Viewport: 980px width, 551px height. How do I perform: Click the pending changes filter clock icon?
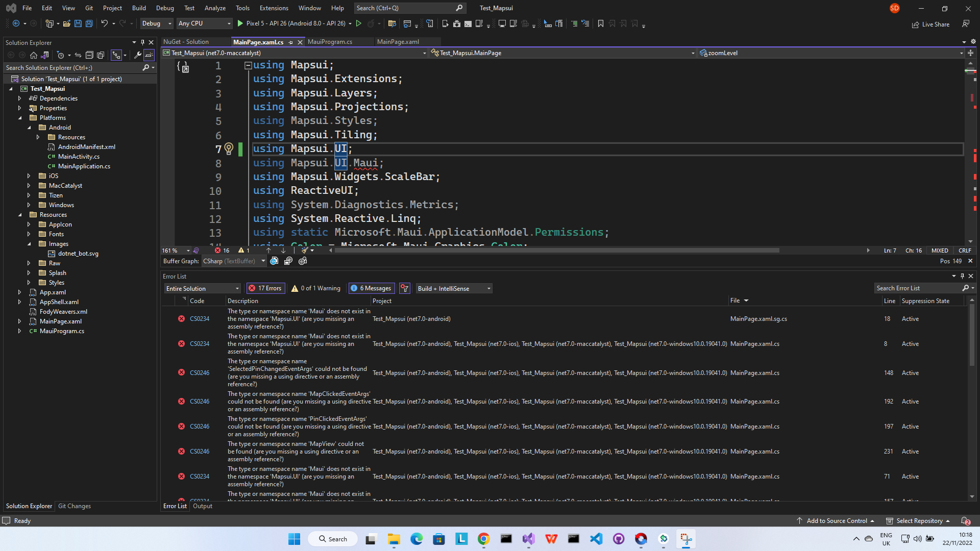61,55
